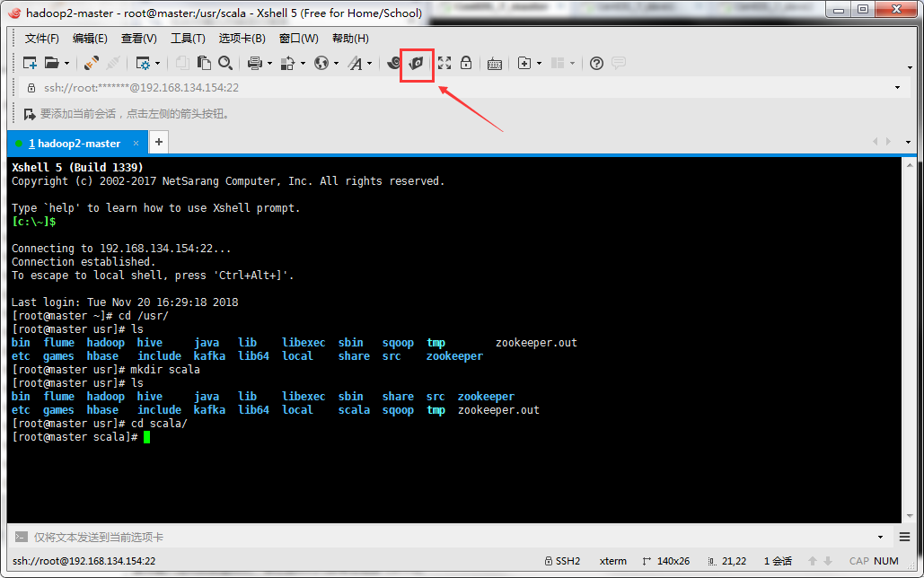Open the 工具(T) menu
The image size is (924, 578).
point(188,39)
